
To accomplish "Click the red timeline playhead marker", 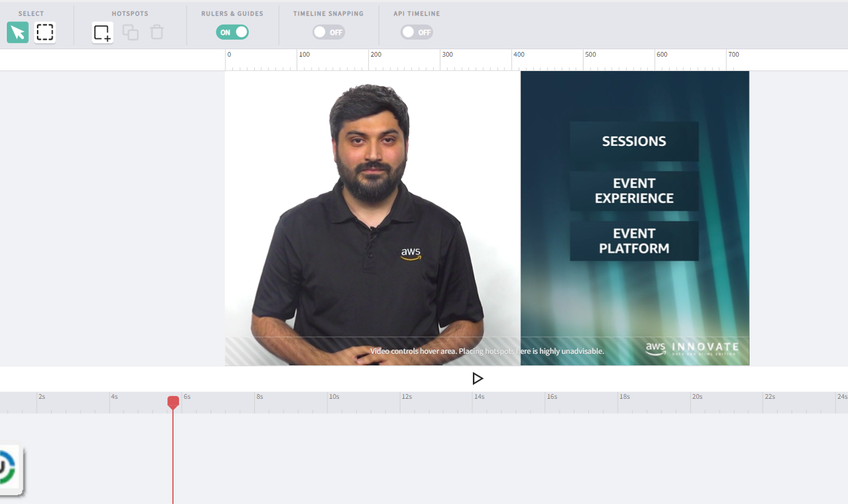I will 174,402.
